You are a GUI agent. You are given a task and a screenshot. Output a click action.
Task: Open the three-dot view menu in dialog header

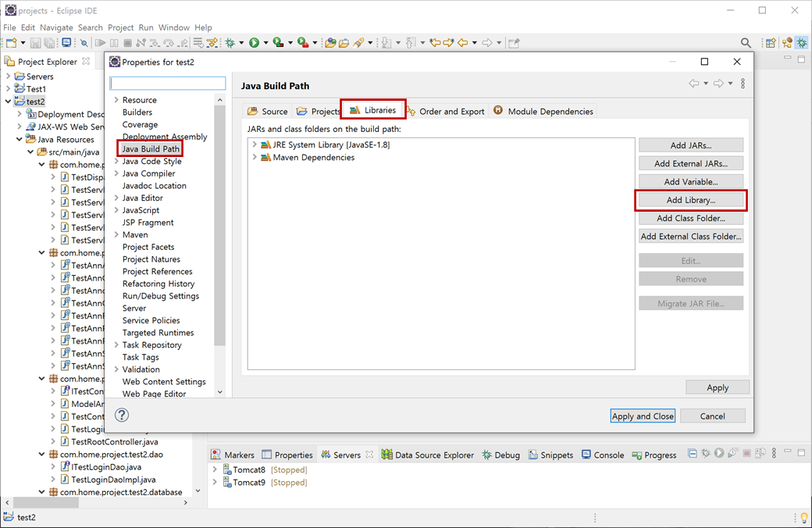point(743,84)
